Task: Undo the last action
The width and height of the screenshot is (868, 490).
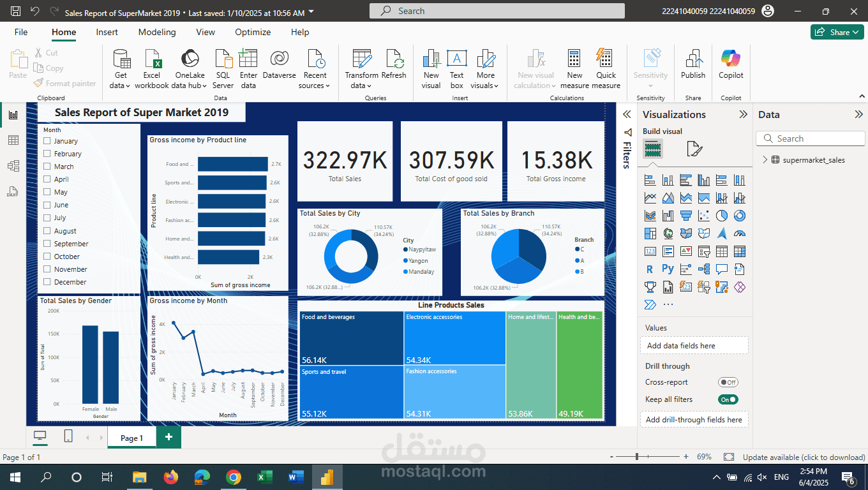Action: (35, 11)
